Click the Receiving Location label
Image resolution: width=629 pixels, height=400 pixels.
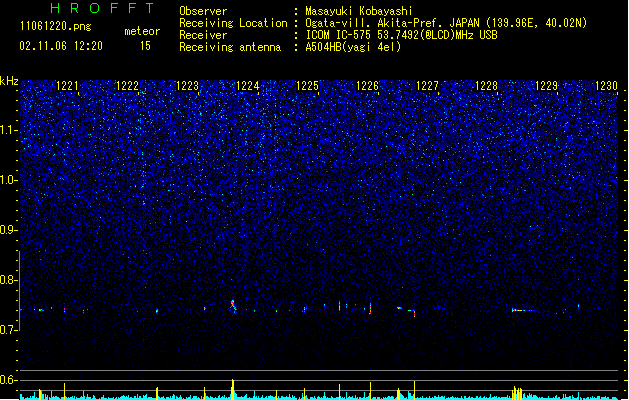[233, 23]
